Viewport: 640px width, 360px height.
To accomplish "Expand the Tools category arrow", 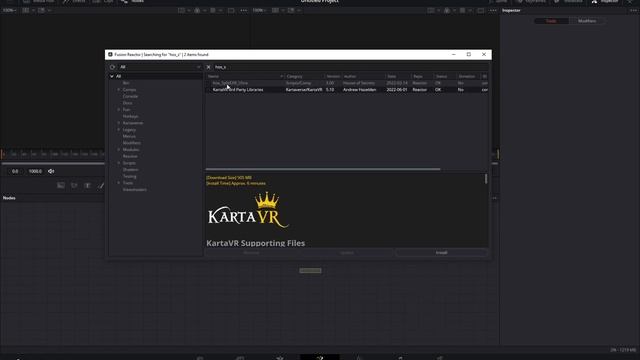I will click(x=119, y=183).
